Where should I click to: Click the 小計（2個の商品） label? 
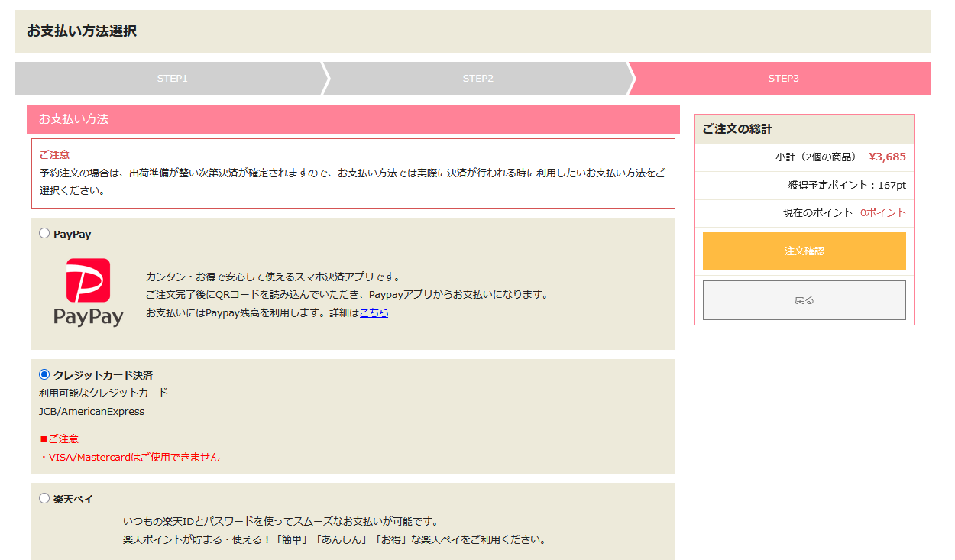click(816, 157)
